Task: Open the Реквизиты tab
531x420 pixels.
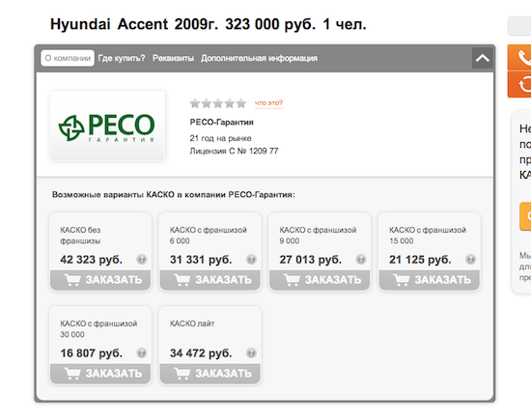Action: click(173, 58)
